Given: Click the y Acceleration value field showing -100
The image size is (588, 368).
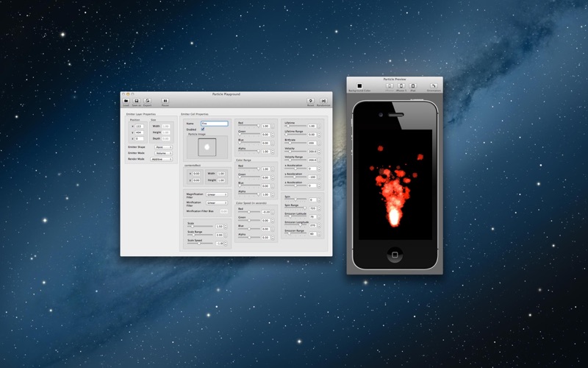Looking at the screenshot, I should 312,177.
